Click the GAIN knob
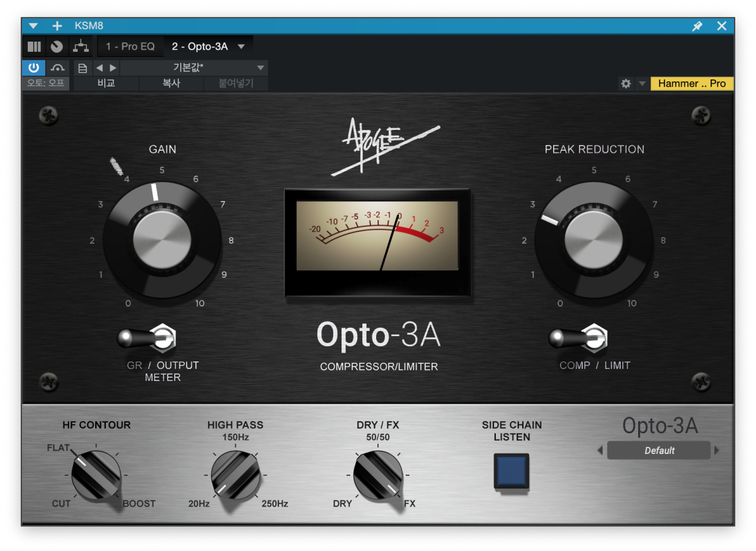The height and width of the screenshot is (551, 756). point(162,240)
